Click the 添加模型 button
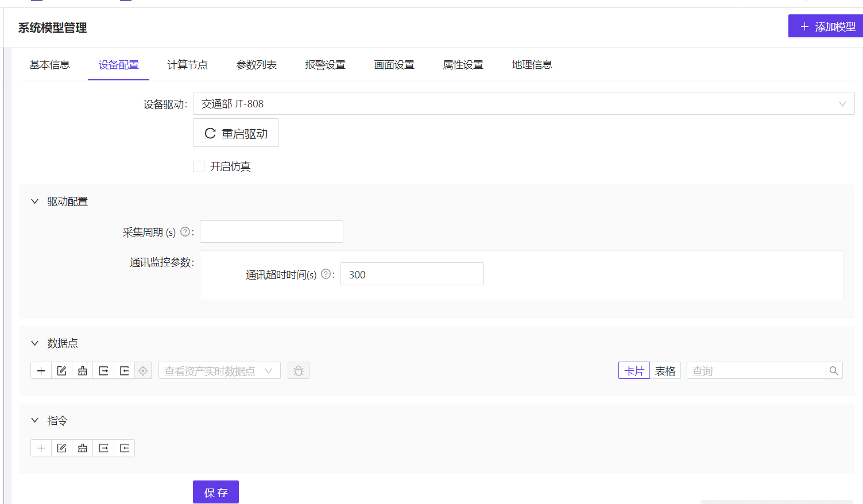 827,26
